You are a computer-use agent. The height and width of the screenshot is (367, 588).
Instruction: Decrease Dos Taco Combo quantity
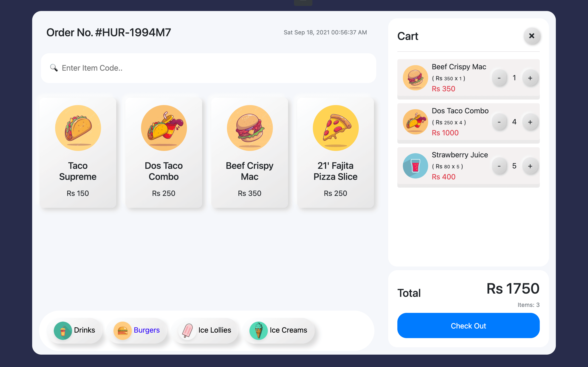tap(499, 122)
